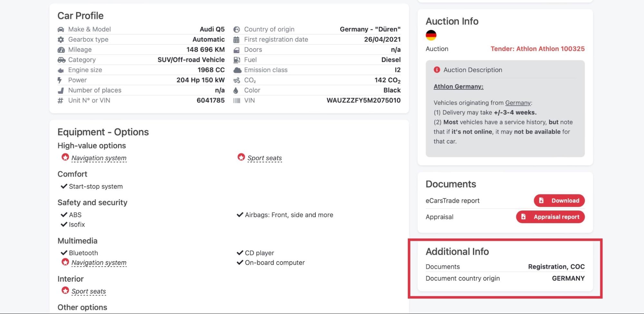
Task: Click the fuel pump icon beside Fuel
Action: (236, 60)
